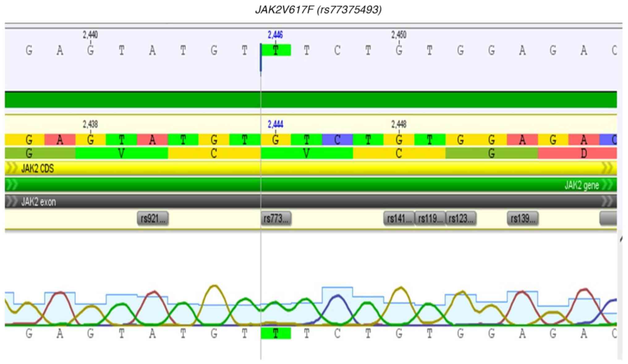Screen dimensions: 628x364
Task: Select the JAK2 exon gray annotation track
Action: (309, 202)
